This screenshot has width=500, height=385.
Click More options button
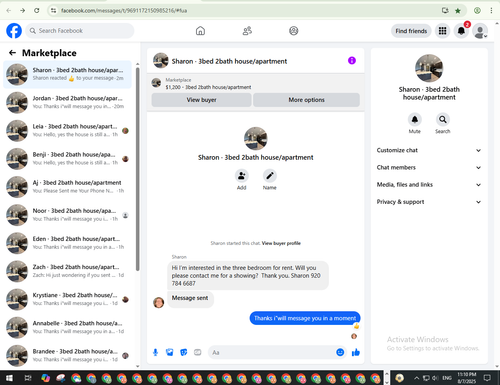click(306, 100)
